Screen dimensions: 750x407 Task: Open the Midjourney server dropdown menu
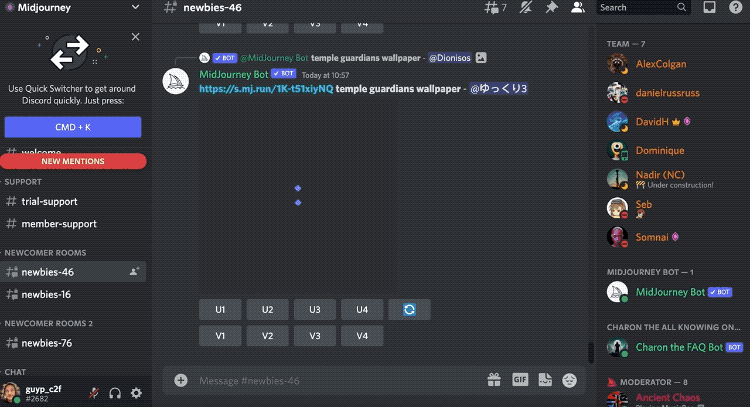135,8
